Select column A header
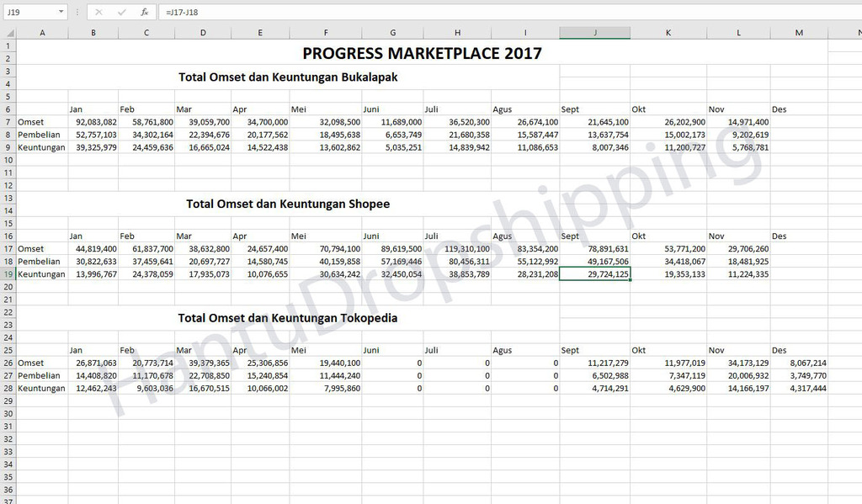862x504 pixels. [x=42, y=33]
